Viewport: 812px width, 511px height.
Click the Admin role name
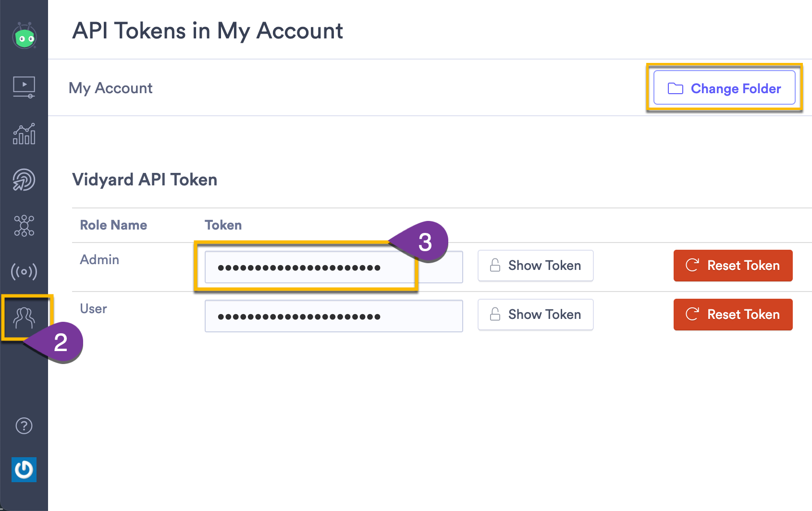tap(99, 260)
